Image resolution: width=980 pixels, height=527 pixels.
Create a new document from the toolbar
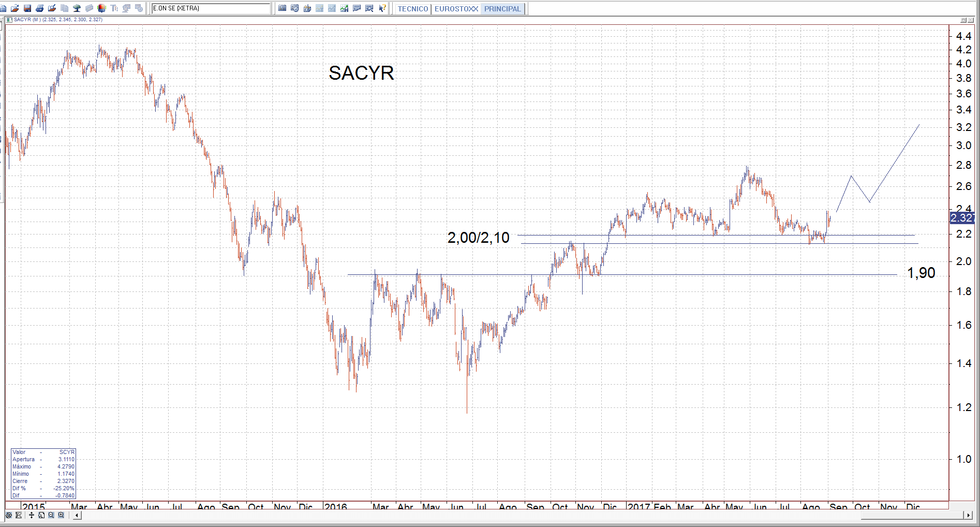click(x=3, y=8)
